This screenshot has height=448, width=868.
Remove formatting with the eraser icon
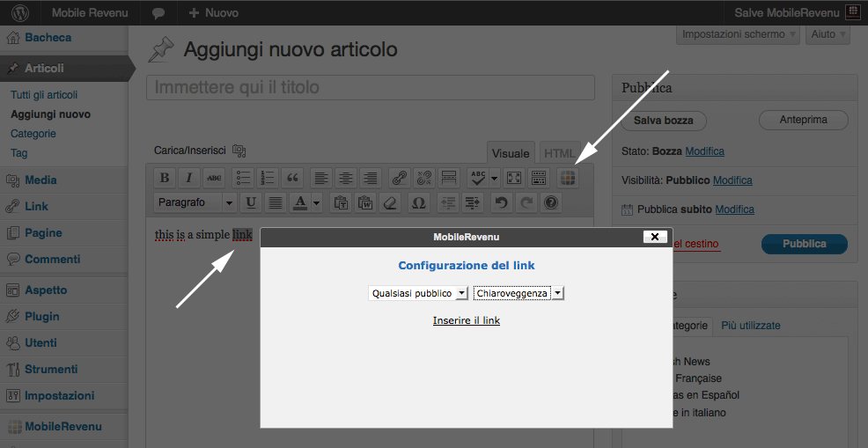click(390, 202)
